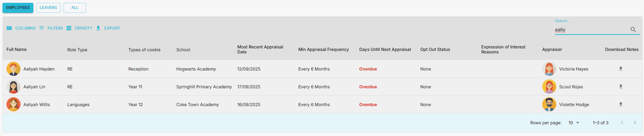
Task: Open the Filters panel
Action: pos(51,28)
